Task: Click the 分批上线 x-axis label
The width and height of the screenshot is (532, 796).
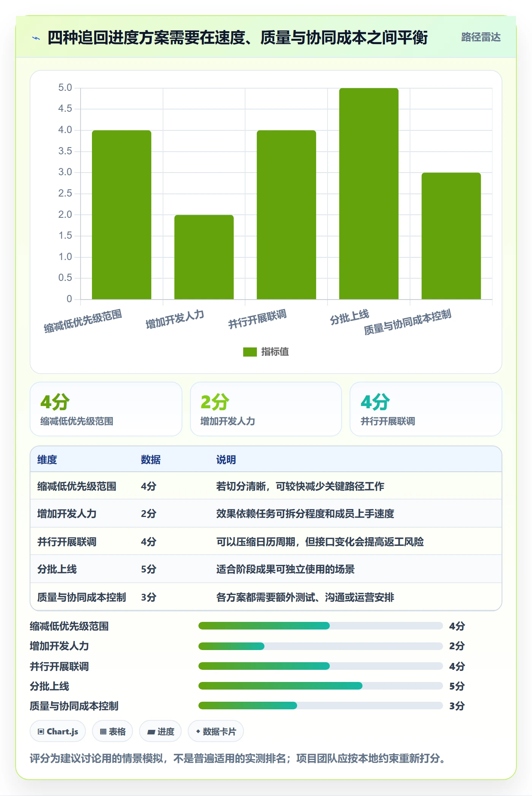Action: coord(349,317)
